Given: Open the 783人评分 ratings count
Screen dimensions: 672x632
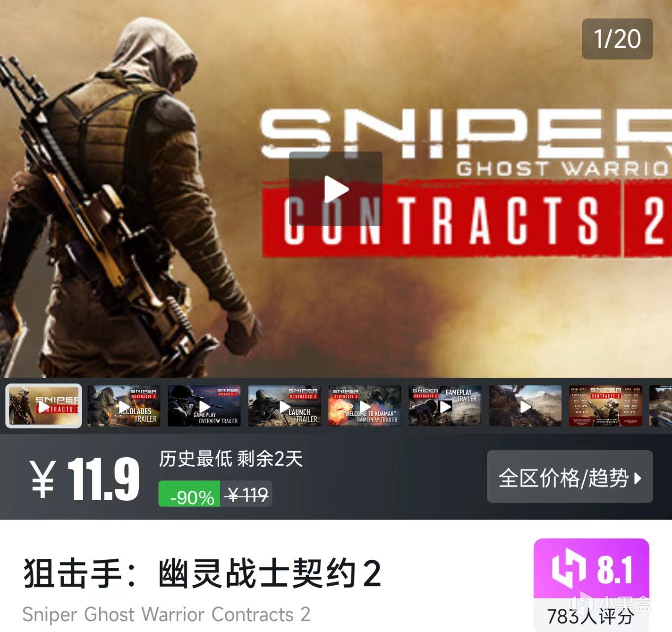Looking at the screenshot, I should point(591,616).
